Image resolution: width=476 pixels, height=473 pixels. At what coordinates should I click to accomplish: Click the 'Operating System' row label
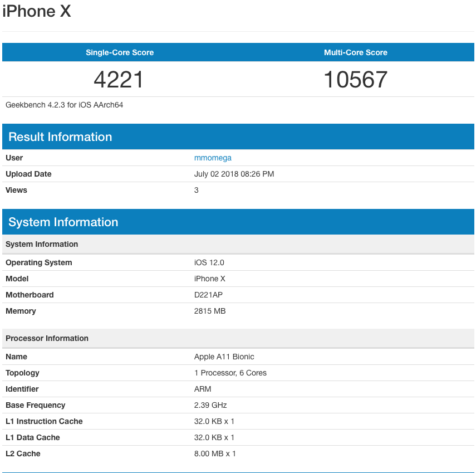(x=39, y=263)
